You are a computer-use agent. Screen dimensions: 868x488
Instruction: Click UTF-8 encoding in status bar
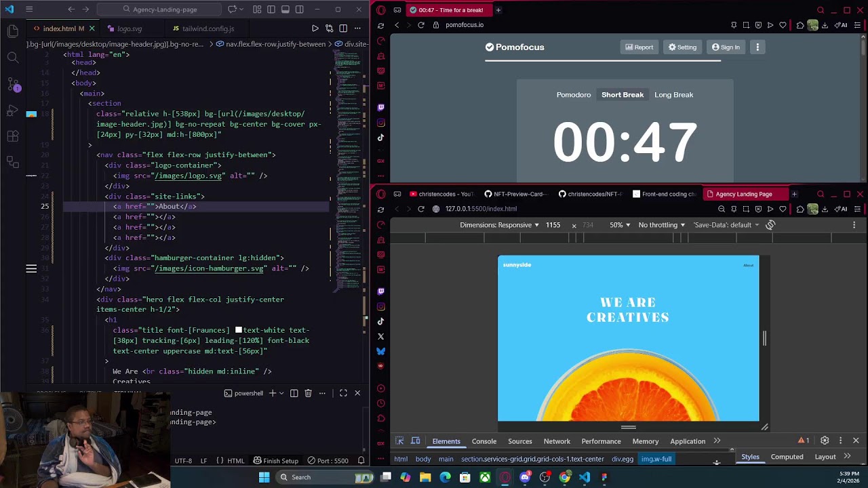tap(183, 461)
